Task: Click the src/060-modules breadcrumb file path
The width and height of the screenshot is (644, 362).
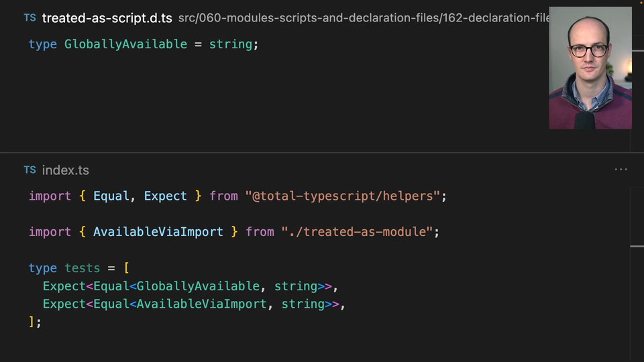Action: tap(362, 18)
